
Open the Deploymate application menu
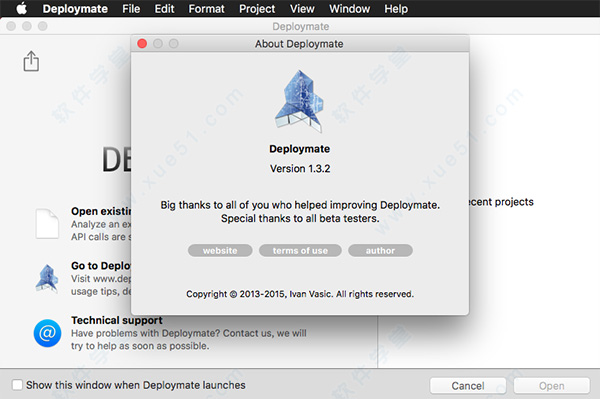[75, 8]
